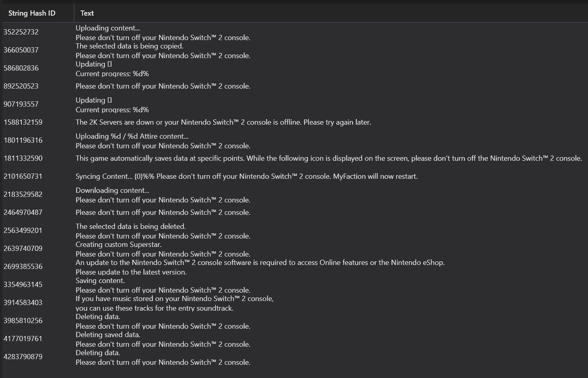
Task: Select the 'game automatically saves data' message
Action: pos(328,158)
